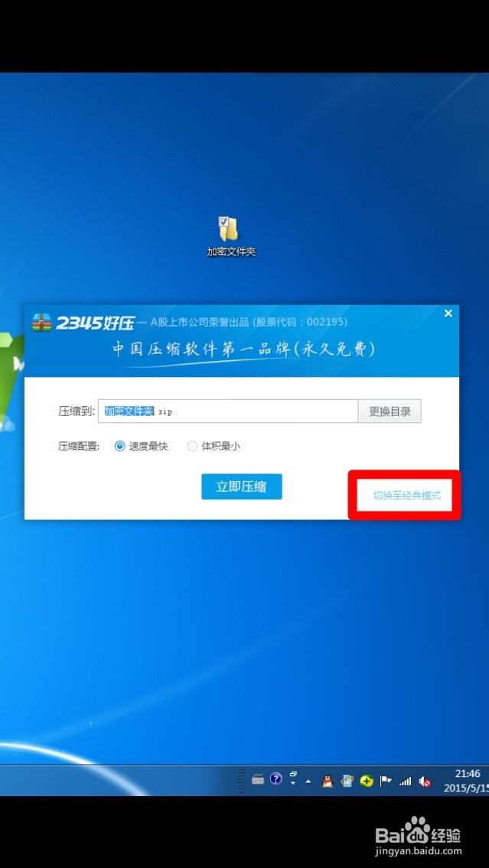Open the QQ penguin tray icon
The height and width of the screenshot is (868, 489).
pyautogui.click(x=328, y=781)
